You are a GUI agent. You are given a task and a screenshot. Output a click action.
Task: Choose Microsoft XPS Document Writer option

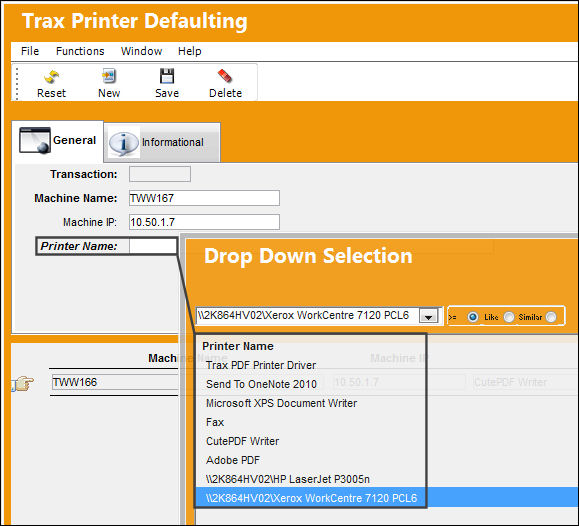281,403
